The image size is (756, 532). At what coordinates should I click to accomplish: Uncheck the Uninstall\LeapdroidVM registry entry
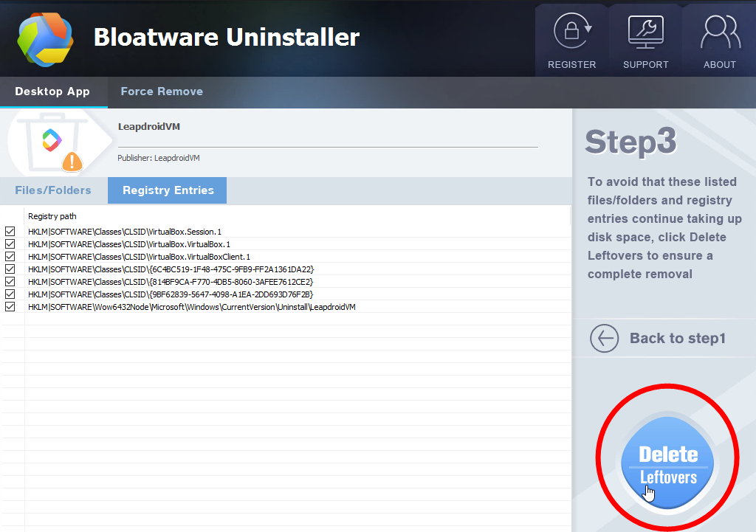10,306
